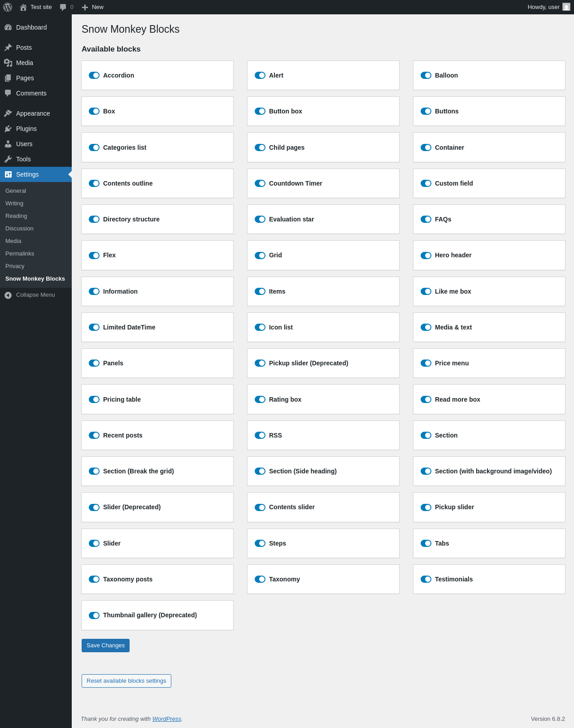Open the Dashboard gauge icon
This screenshot has height=728, width=574.
(x=8, y=27)
